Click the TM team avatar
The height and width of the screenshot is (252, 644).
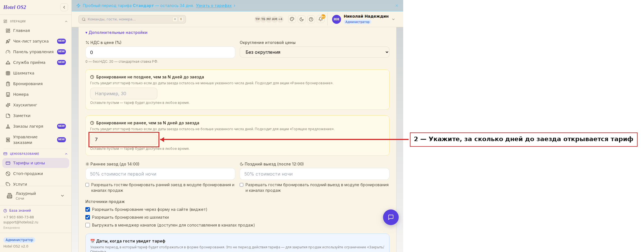257,19
